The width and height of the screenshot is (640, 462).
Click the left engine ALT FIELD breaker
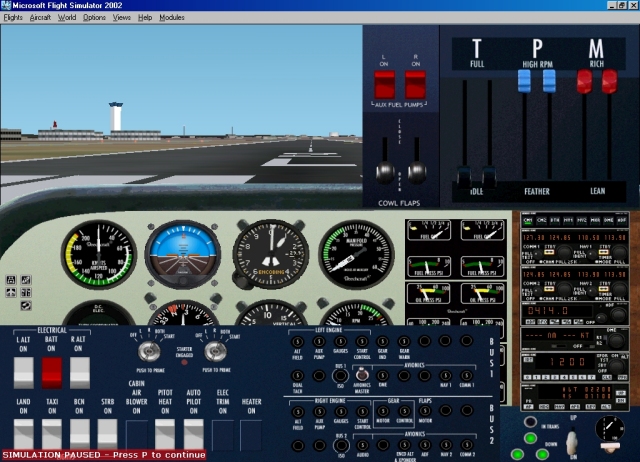point(298,341)
